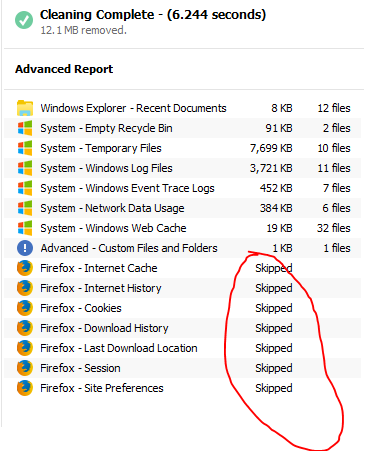The width and height of the screenshot is (389, 451).
Task: Select the Firefox - Session row
Action: pos(182,368)
